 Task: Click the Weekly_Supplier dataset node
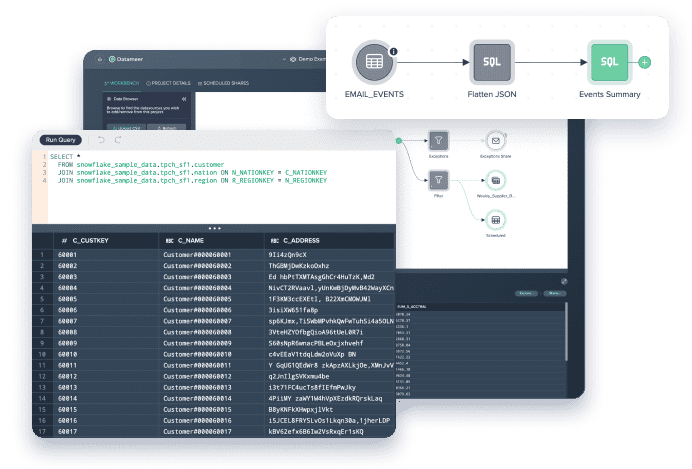click(496, 180)
